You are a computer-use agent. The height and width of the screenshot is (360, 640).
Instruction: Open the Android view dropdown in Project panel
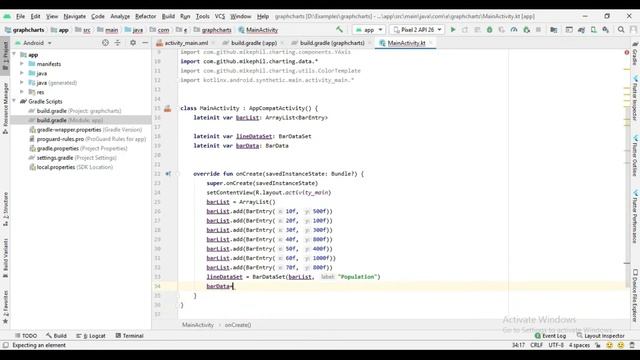tap(33, 42)
